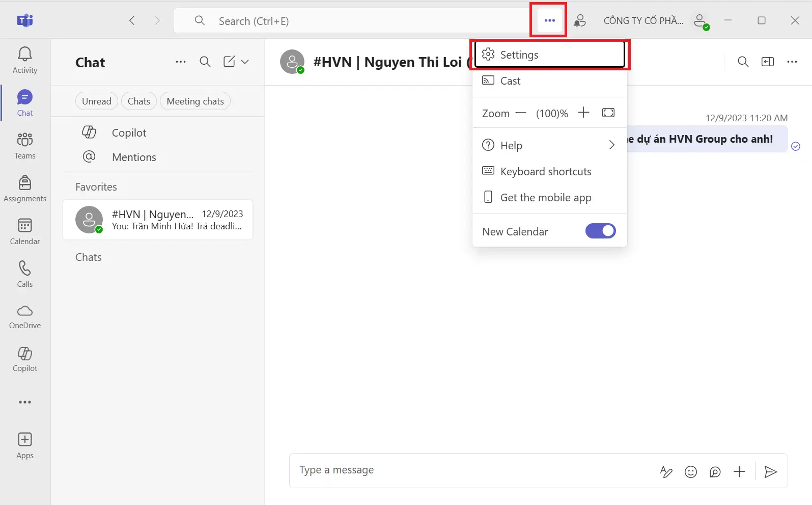Open the Activity feed
Image resolution: width=812 pixels, height=505 pixels.
[24, 60]
